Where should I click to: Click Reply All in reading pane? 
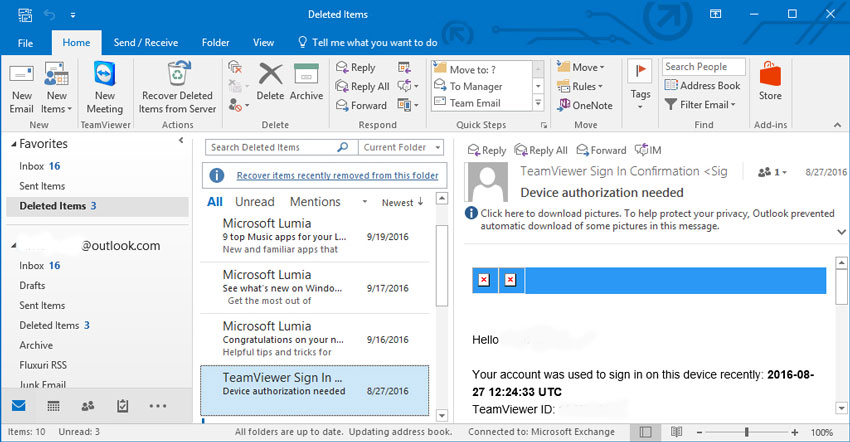(540, 150)
